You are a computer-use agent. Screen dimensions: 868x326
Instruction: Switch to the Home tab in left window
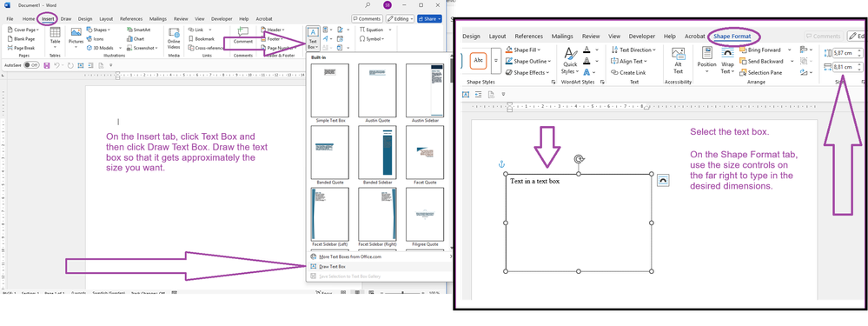pos(29,19)
